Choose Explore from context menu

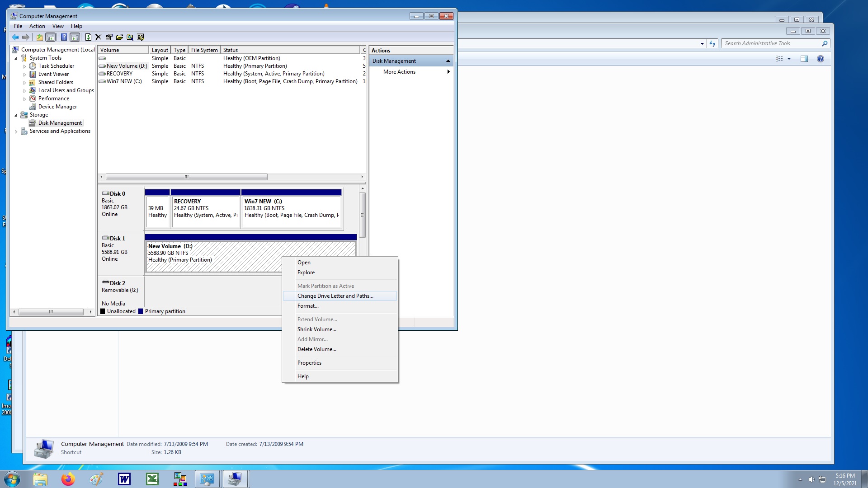pyautogui.click(x=340, y=272)
